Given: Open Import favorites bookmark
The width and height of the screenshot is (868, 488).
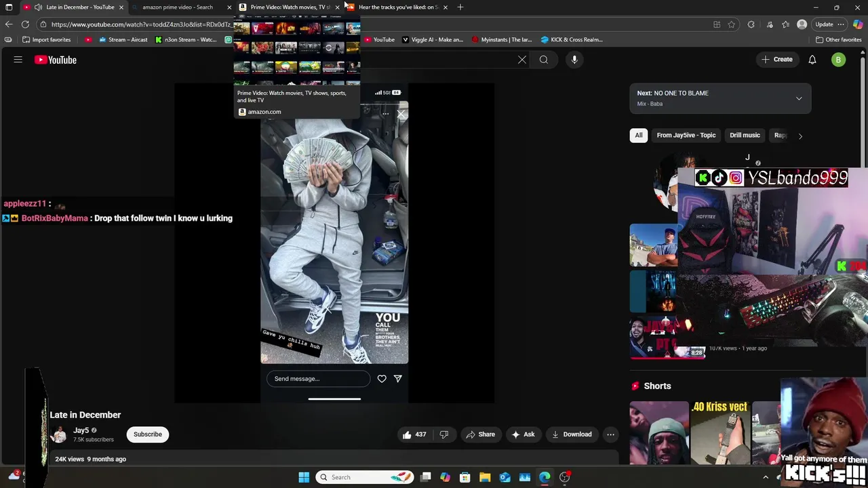Looking at the screenshot, I should click(x=46, y=39).
